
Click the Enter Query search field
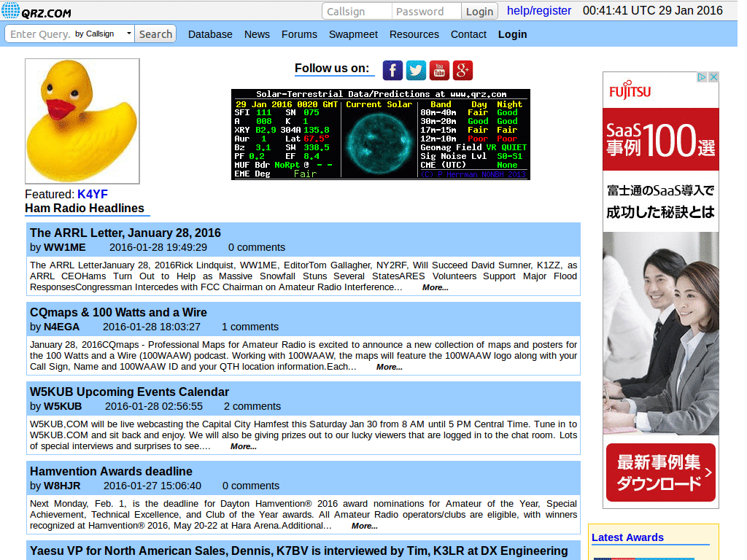point(40,34)
